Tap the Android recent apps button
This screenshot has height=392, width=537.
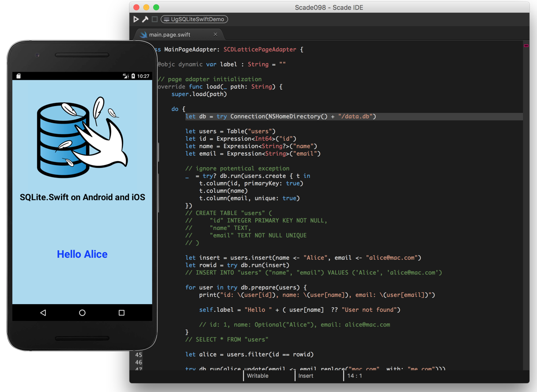tap(121, 313)
